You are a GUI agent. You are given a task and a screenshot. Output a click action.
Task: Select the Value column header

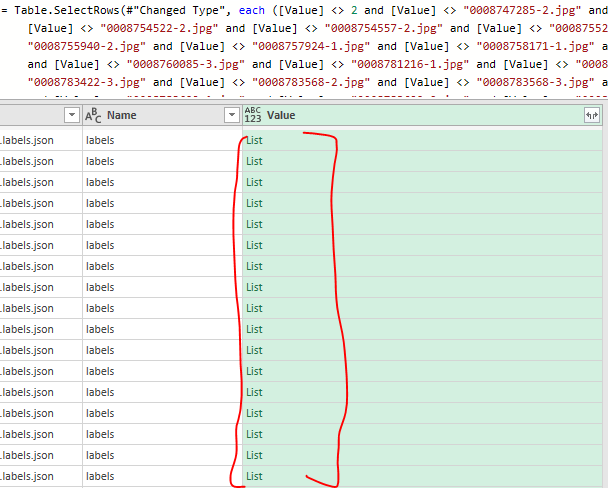pyautogui.click(x=422, y=115)
